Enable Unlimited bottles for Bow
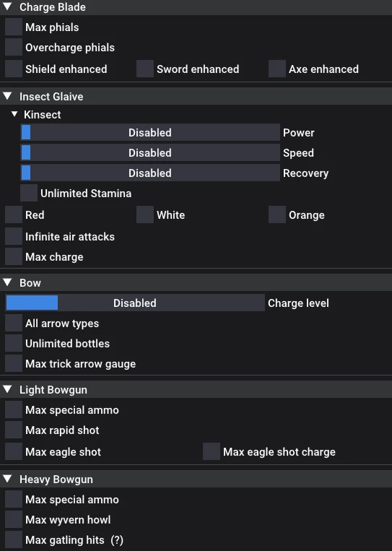The image size is (392, 551). 14,343
